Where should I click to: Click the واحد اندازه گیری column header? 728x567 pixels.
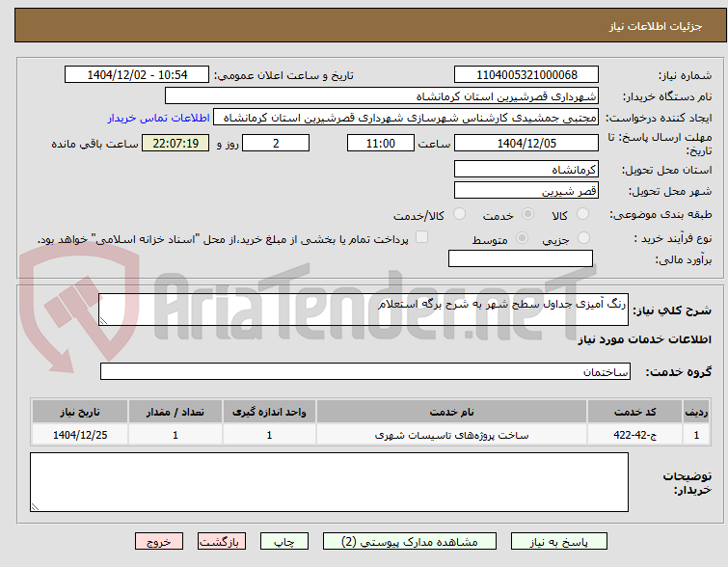[x=269, y=412]
